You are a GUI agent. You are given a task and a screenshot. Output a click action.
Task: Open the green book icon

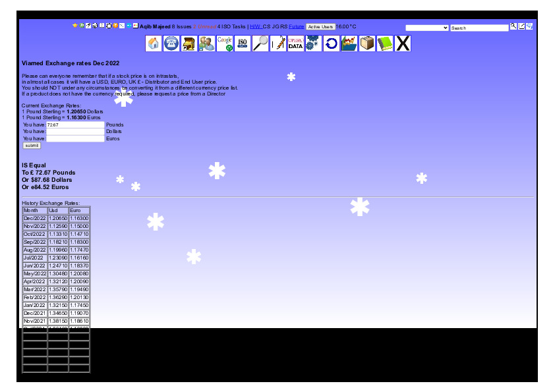[385, 43]
